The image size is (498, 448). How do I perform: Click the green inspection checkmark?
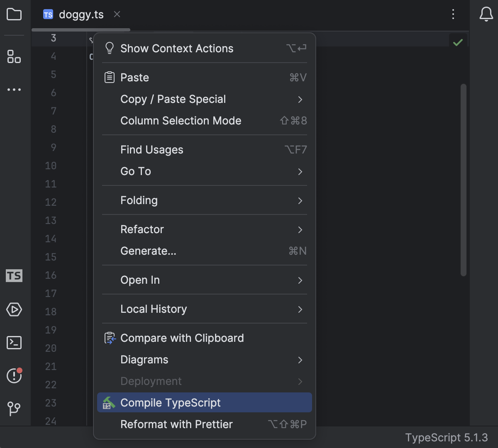(x=458, y=42)
